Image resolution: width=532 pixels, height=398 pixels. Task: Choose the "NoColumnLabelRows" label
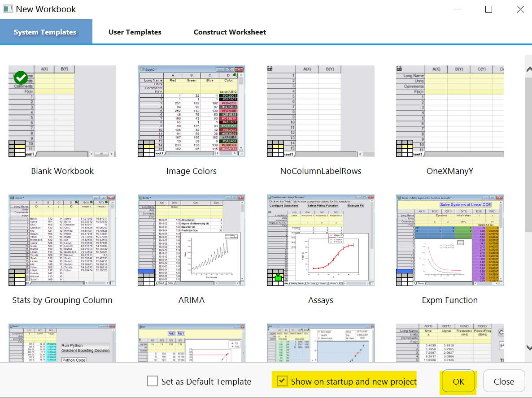click(x=321, y=171)
